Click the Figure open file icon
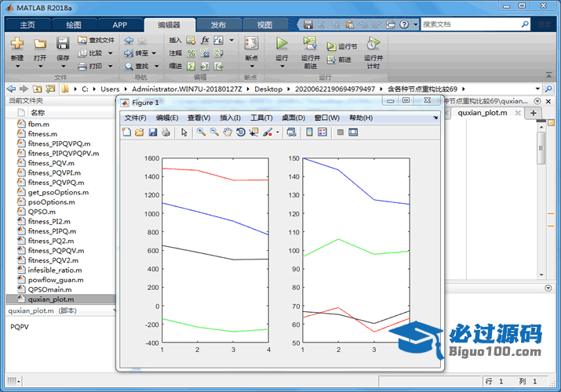This screenshot has width=561, height=392. (x=140, y=132)
